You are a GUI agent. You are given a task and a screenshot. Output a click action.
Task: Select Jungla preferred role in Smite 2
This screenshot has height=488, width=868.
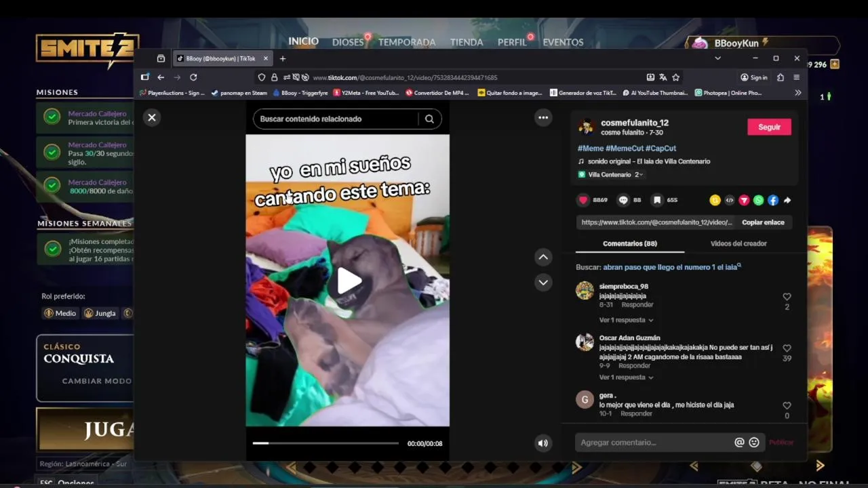coord(100,313)
